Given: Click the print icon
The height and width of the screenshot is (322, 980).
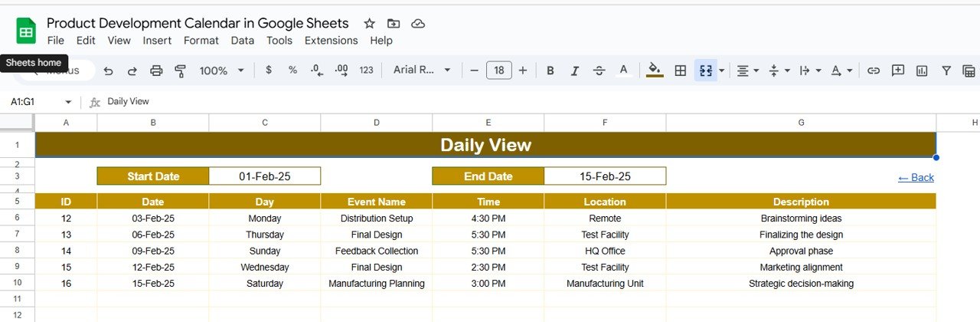Looking at the screenshot, I should [156, 71].
